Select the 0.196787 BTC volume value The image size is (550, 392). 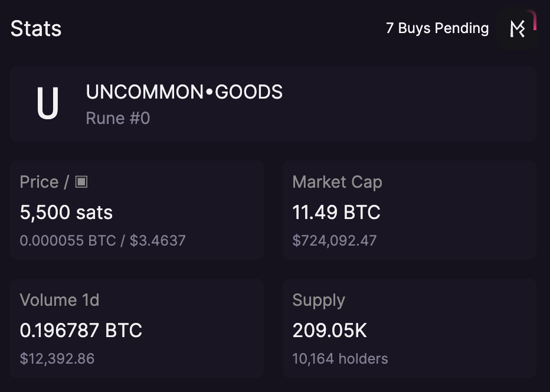click(81, 331)
